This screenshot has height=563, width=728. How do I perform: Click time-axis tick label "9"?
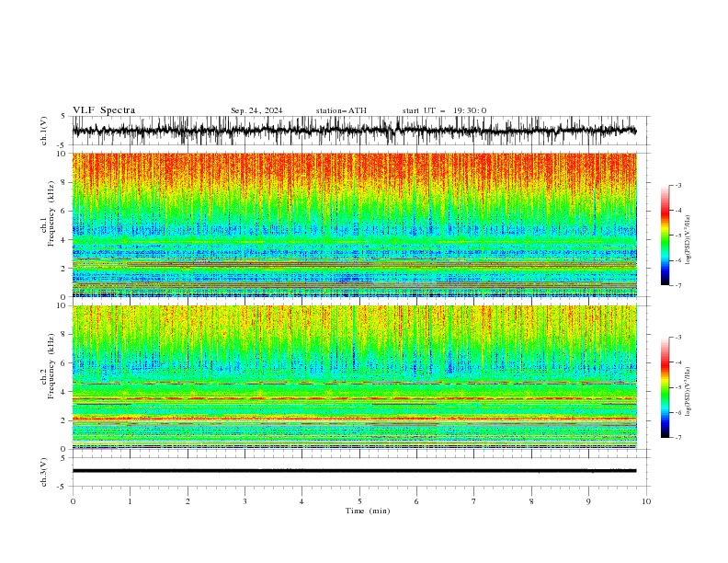(x=588, y=501)
